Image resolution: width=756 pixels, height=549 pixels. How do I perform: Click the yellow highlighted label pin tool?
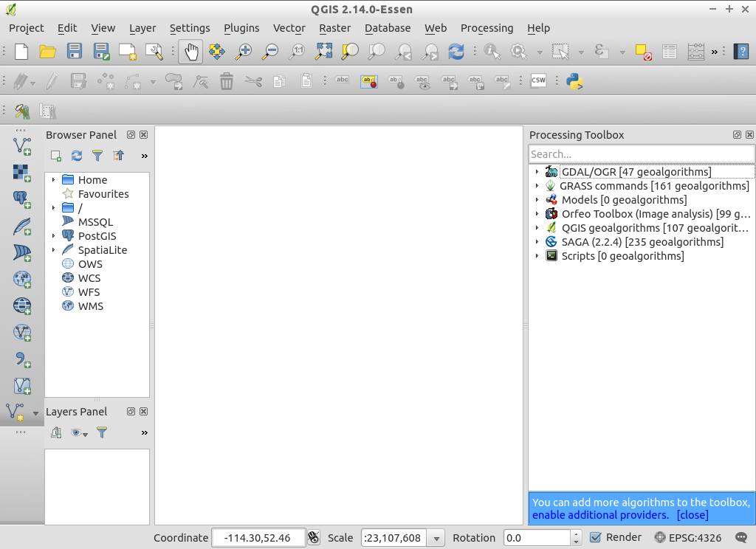(x=369, y=81)
